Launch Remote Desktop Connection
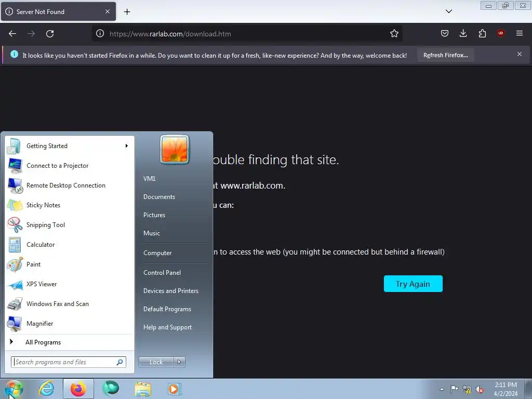The height and width of the screenshot is (399, 532). (70, 185)
